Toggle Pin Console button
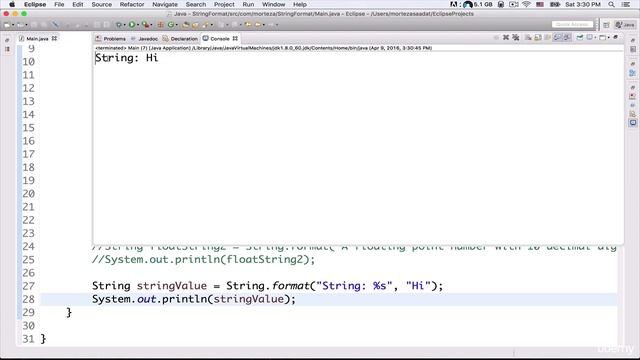Screen dimensions: 640x360 (580, 38)
